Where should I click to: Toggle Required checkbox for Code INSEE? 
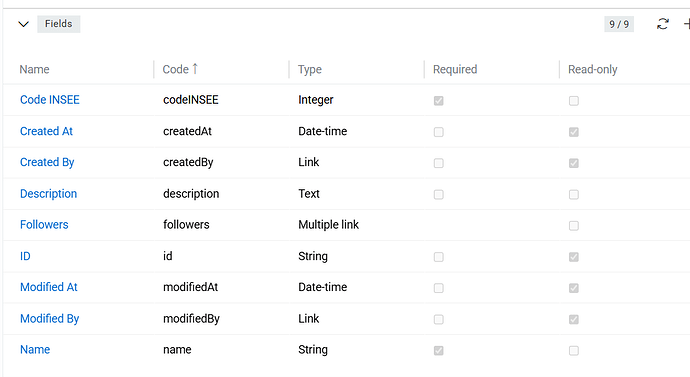tap(438, 101)
